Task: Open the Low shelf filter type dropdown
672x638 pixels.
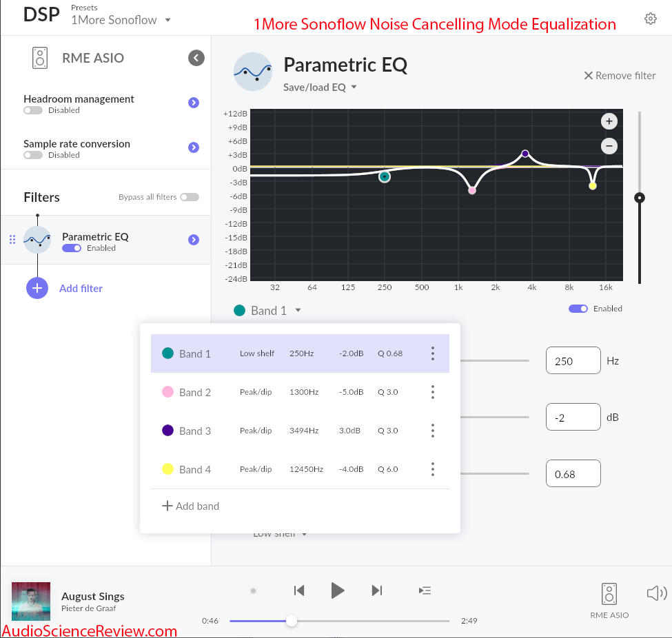Action: tap(279, 535)
